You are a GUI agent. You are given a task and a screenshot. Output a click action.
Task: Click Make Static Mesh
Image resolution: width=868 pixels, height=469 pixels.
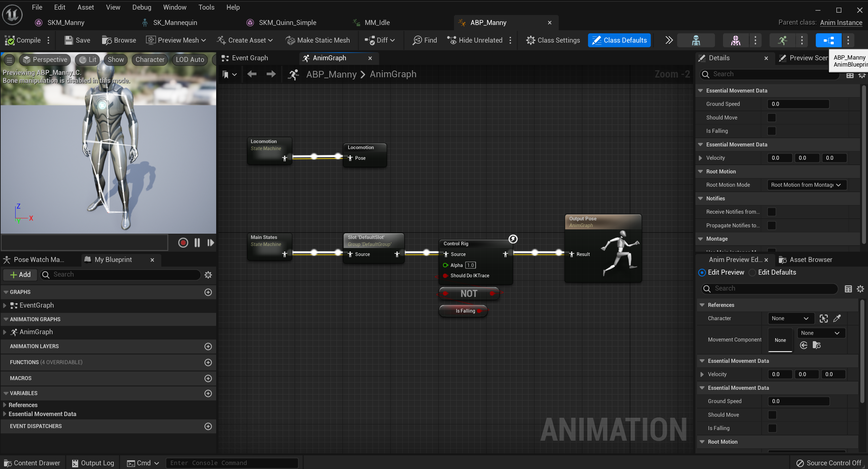click(x=317, y=40)
